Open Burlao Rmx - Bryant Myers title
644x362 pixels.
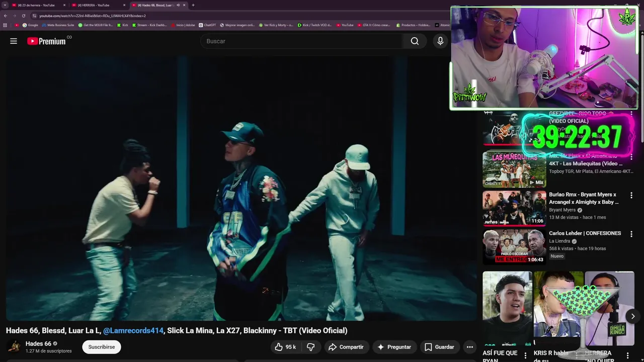click(x=584, y=198)
